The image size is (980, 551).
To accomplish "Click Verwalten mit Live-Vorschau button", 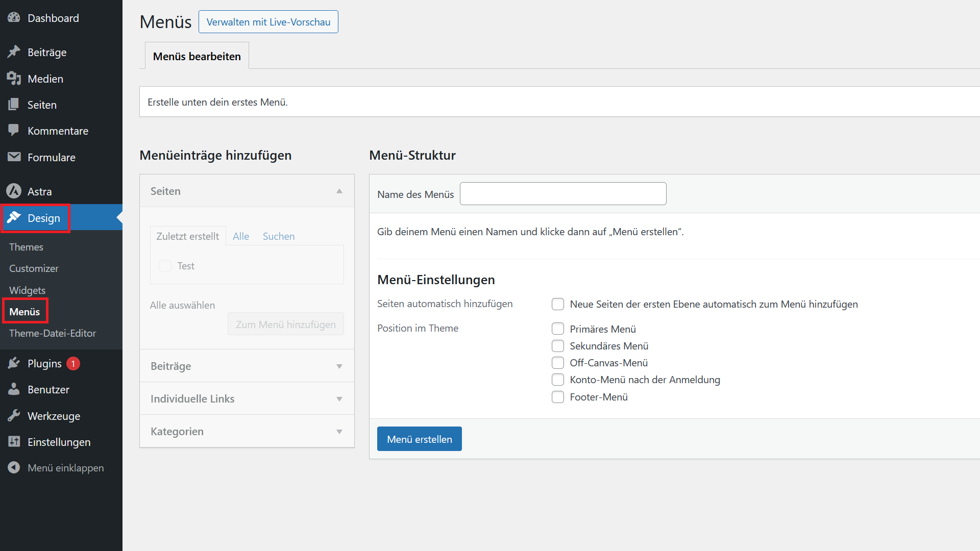I will pyautogui.click(x=268, y=21).
